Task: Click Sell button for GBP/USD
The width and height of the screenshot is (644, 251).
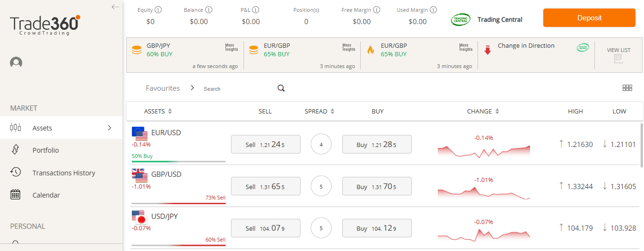Action: pyautogui.click(x=265, y=187)
